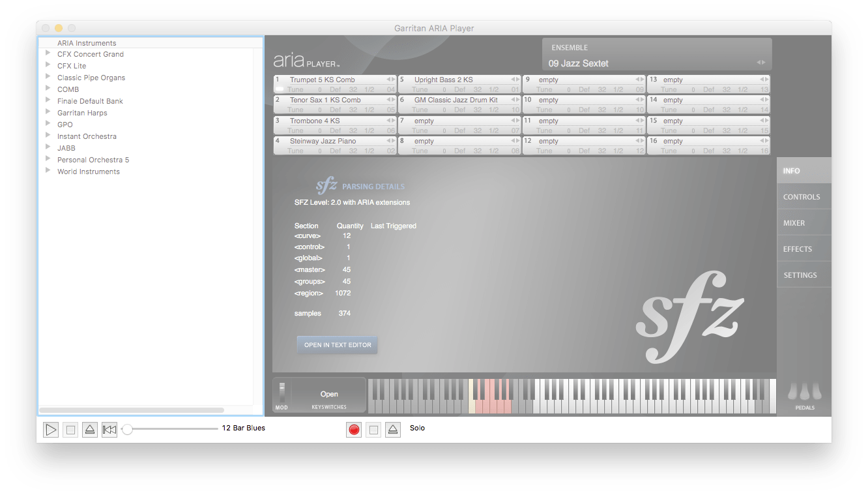
Task: Expand the JABB library
Action: [x=48, y=148]
